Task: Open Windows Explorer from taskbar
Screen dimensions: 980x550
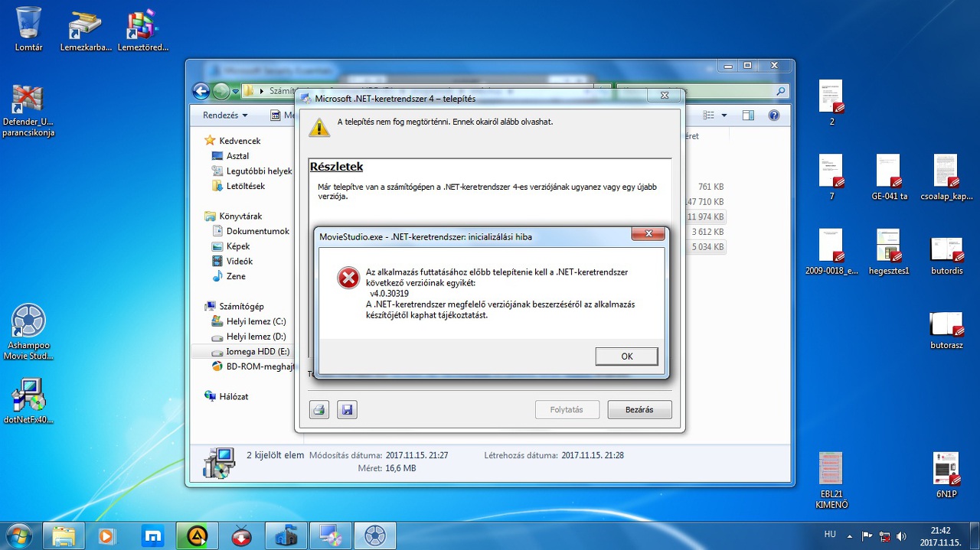Action: (64, 535)
